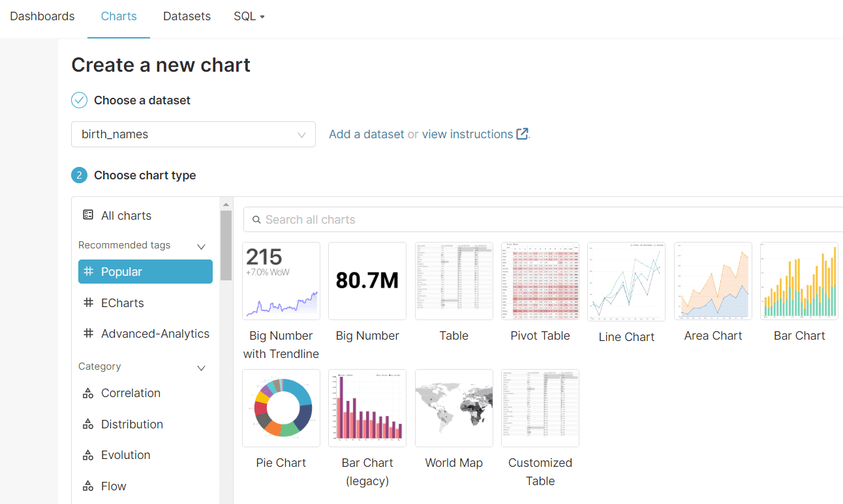Click the All charts grid icon
This screenshot has width=843, height=504.
(x=88, y=215)
